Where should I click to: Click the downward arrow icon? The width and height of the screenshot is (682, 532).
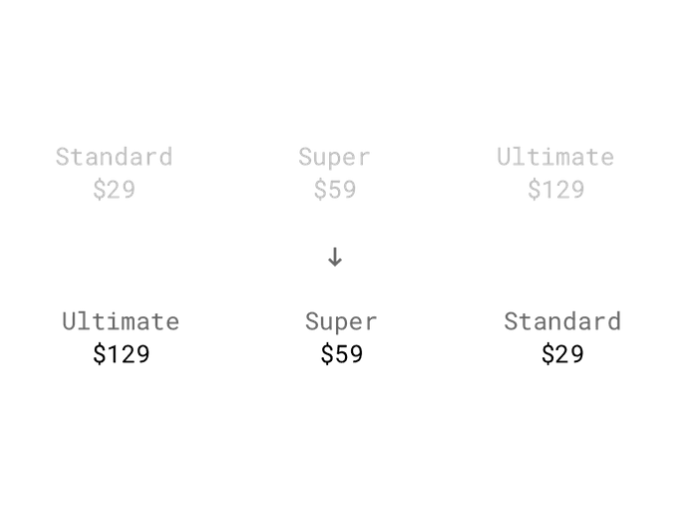[335, 257]
